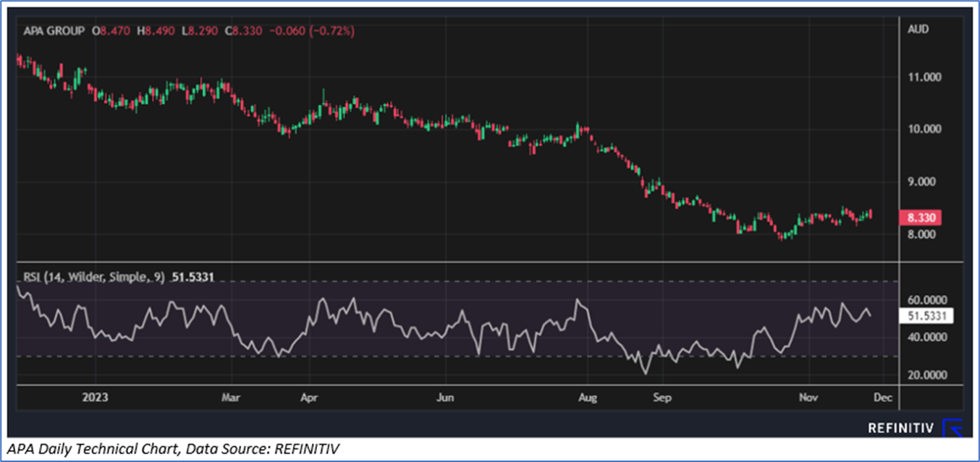Image resolution: width=980 pixels, height=462 pixels.
Task: Click the Sep time axis label
Action: coord(662,397)
